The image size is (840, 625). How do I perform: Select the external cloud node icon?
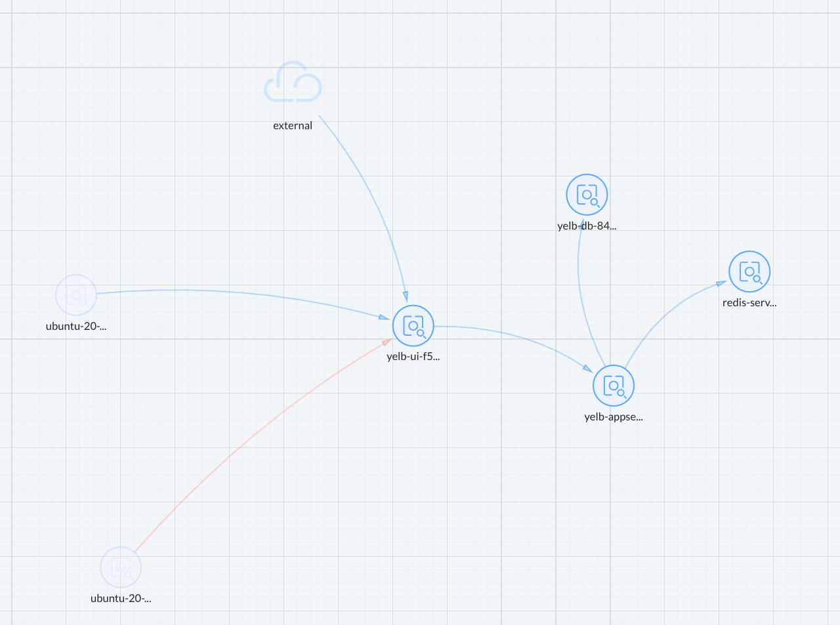tap(293, 82)
